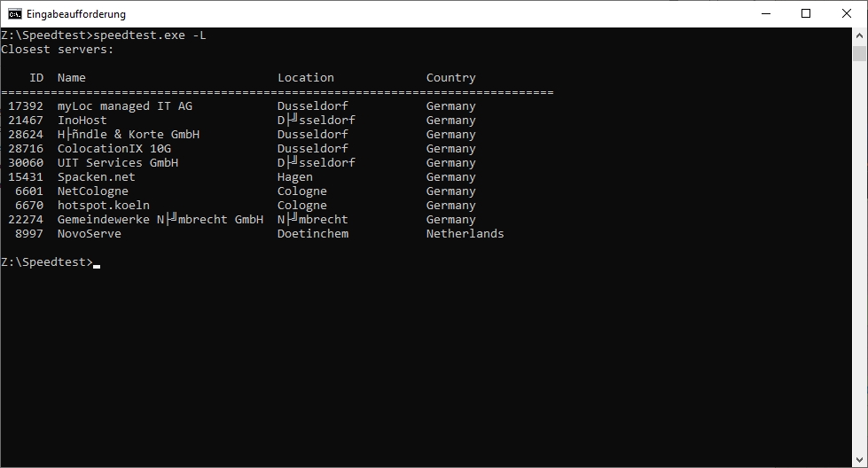The width and height of the screenshot is (868, 468).
Task: Click the speedtest.exe -L command text
Action: (150, 35)
